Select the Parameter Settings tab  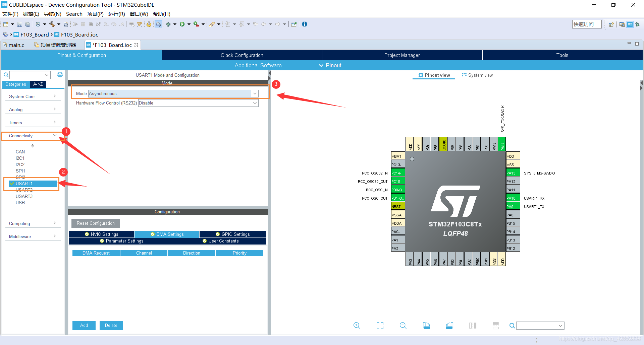pos(121,241)
